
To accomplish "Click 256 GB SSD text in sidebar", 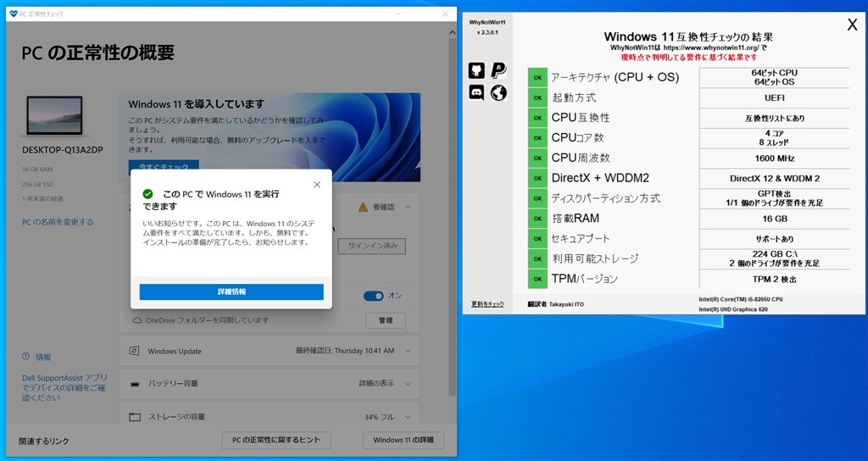I will (x=37, y=184).
